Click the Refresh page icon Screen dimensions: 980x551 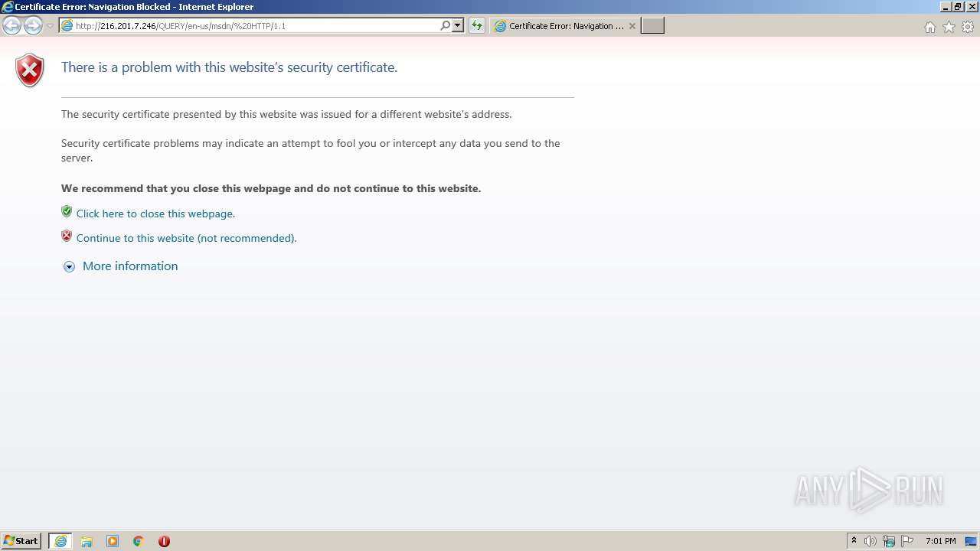click(477, 25)
